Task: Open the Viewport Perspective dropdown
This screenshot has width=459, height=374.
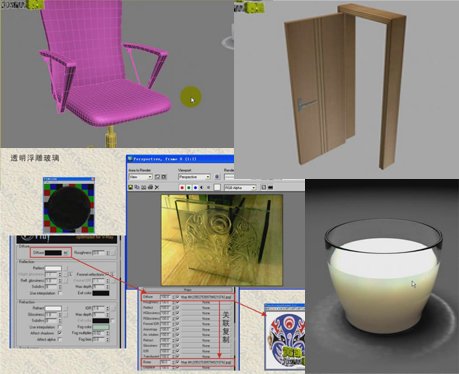Action: pos(194,177)
